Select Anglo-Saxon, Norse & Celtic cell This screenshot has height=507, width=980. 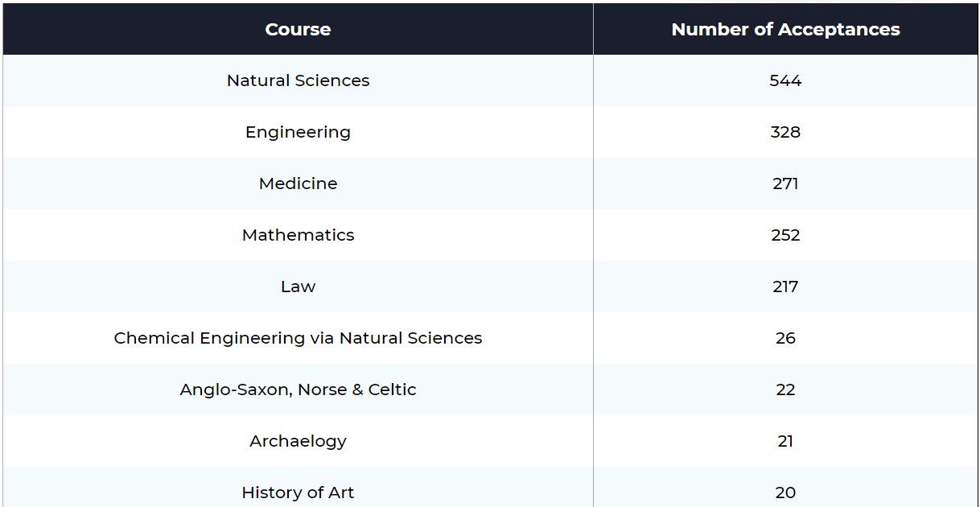(298, 390)
